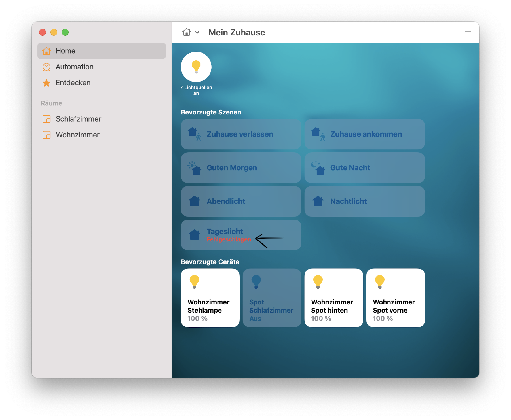Close the Home app window
This screenshot has width=511, height=420.
tap(43, 32)
